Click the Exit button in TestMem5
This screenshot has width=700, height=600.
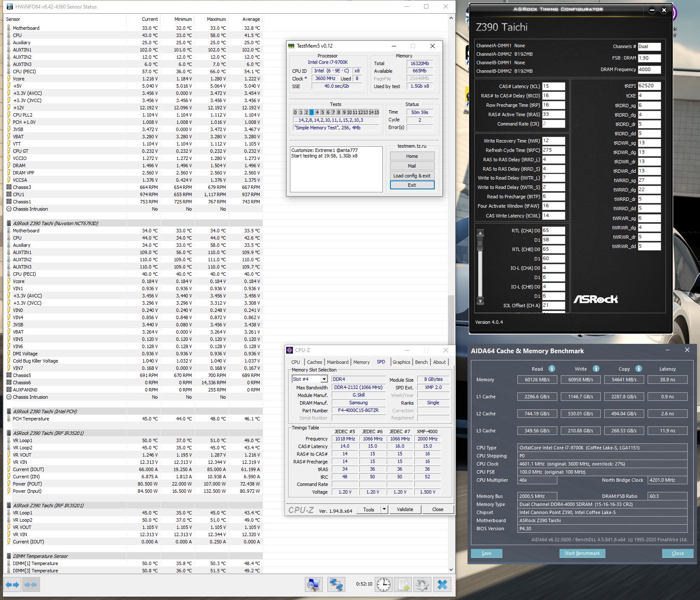click(412, 185)
